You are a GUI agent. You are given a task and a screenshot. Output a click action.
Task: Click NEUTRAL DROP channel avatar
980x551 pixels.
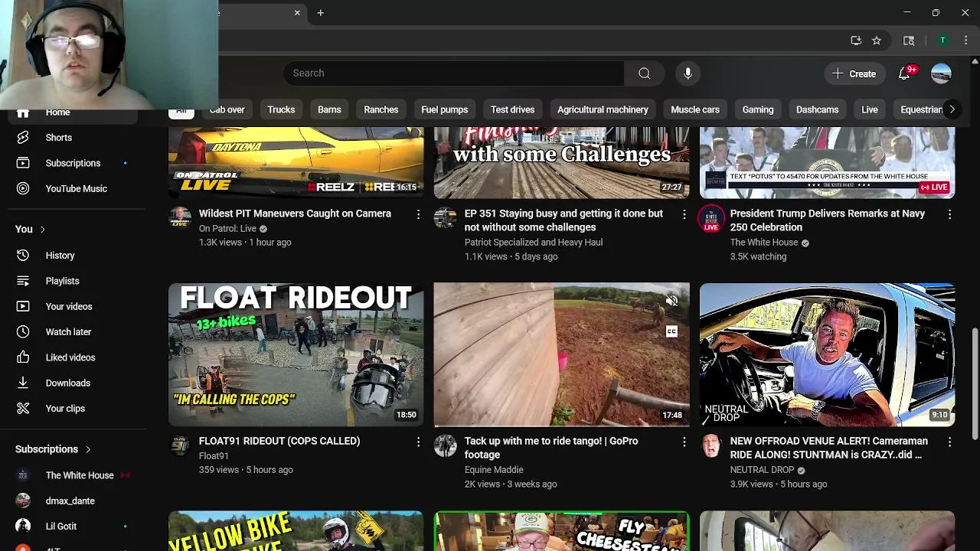(x=711, y=446)
